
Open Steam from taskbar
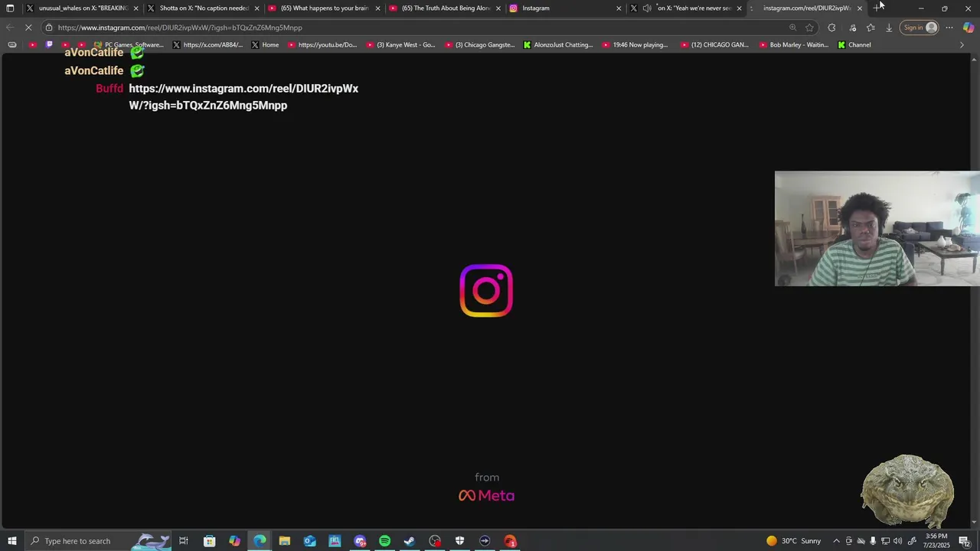410,541
